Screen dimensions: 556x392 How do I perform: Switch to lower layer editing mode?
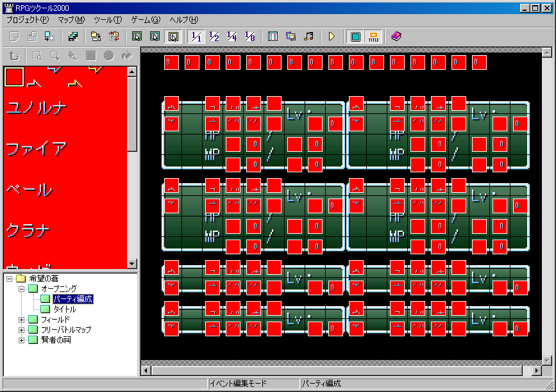coord(137,37)
